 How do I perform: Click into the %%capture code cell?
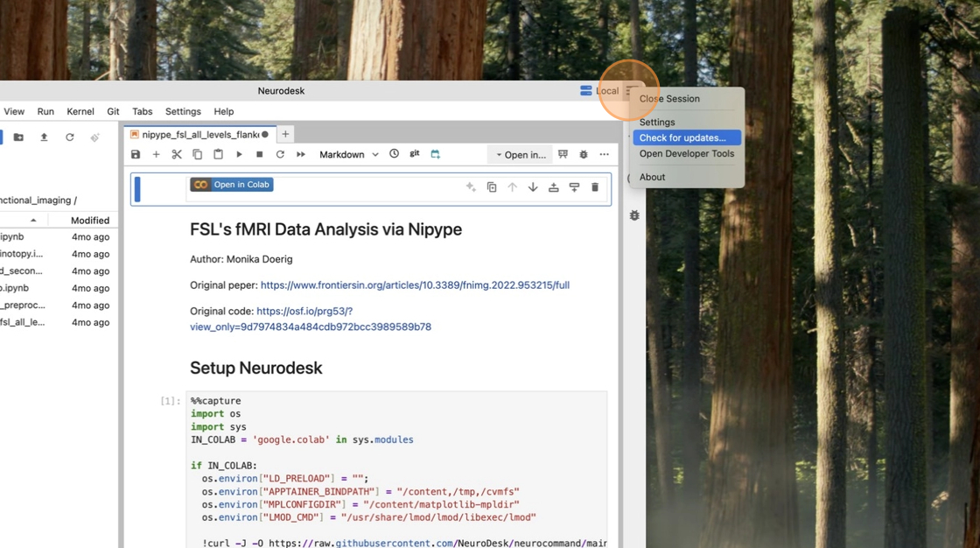pyautogui.click(x=396, y=472)
